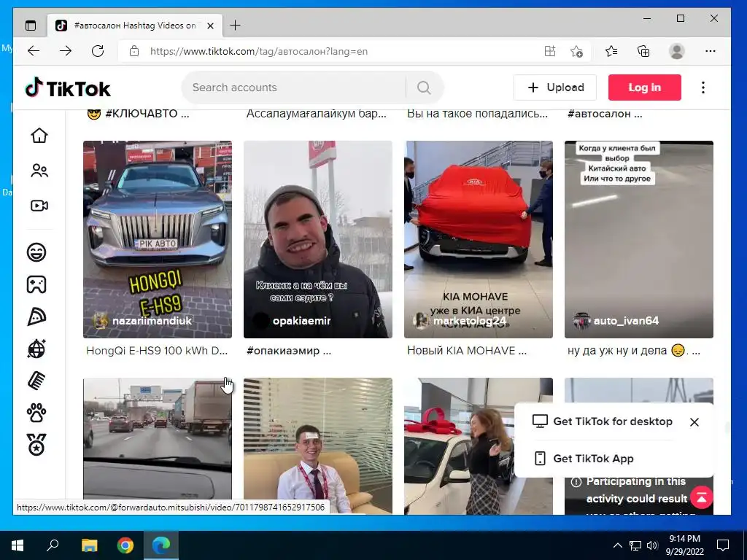This screenshot has width=747, height=560.
Task: Click the browser address bar URL
Action: (259, 51)
